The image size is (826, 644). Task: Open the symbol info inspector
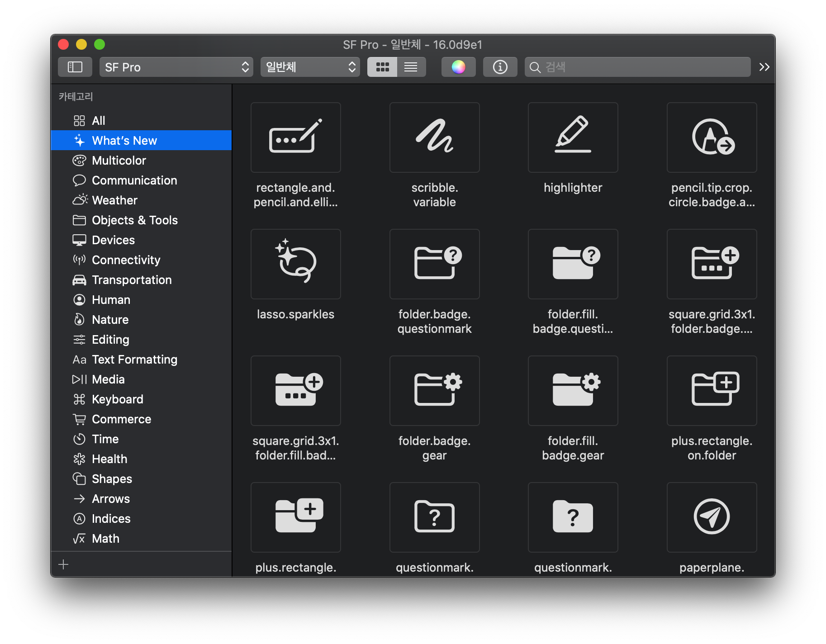pos(500,67)
